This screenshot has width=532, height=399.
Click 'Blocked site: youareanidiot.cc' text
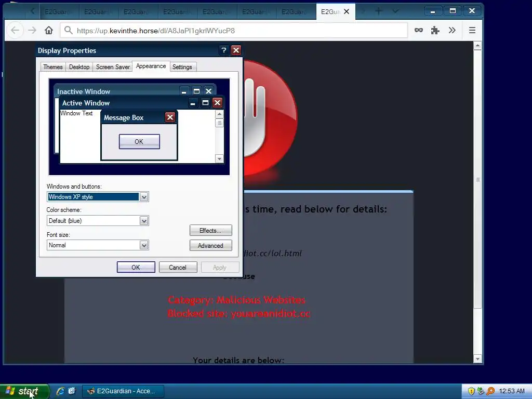tap(239, 313)
